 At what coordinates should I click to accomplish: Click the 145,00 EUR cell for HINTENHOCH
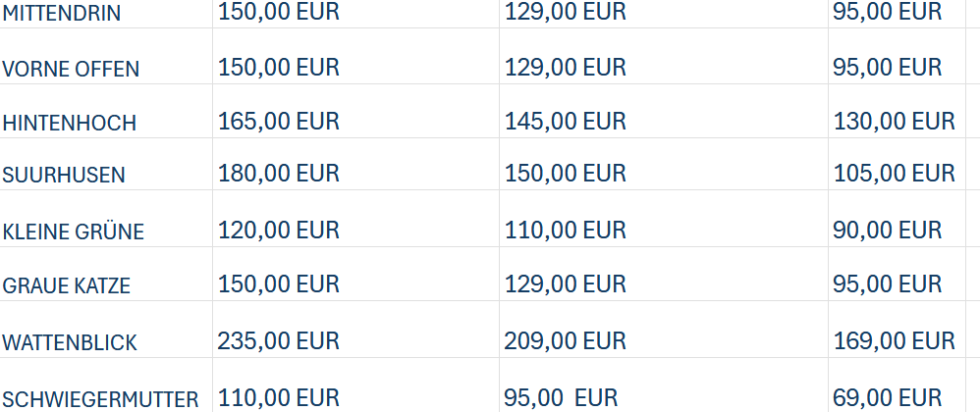click(x=565, y=122)
